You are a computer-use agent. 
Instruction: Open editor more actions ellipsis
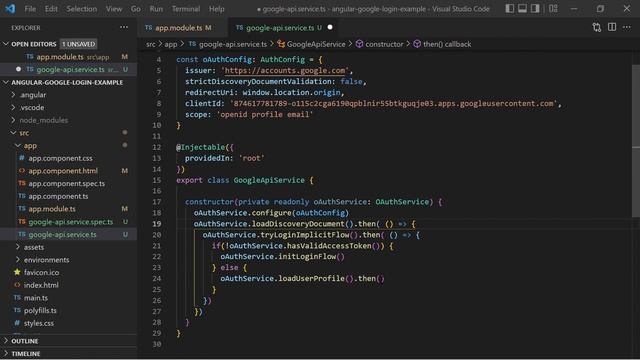pyautogui.click(x=627, y=27)
